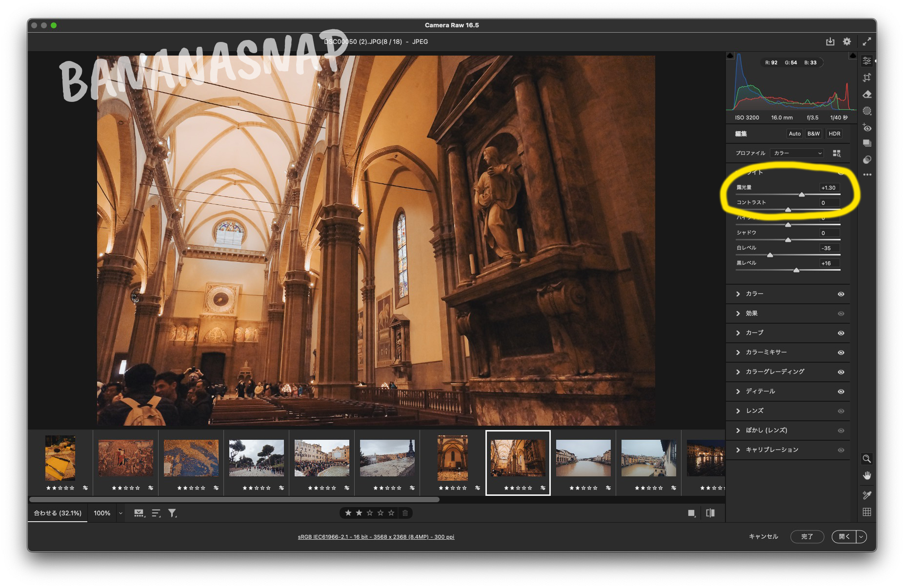Viewport: 904px width, 588px height.
Task: Open the three-dot more options menu
Action: click(x=867, y=175)
